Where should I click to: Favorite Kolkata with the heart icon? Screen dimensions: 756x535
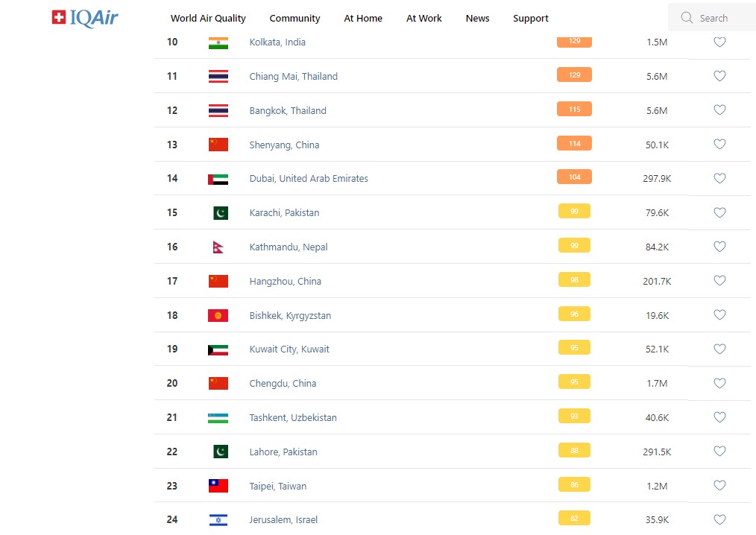tap(719, 42)
